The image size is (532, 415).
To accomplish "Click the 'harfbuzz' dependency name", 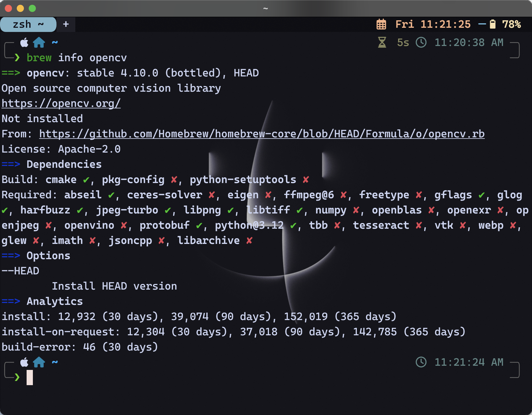I will pos(45,210).
